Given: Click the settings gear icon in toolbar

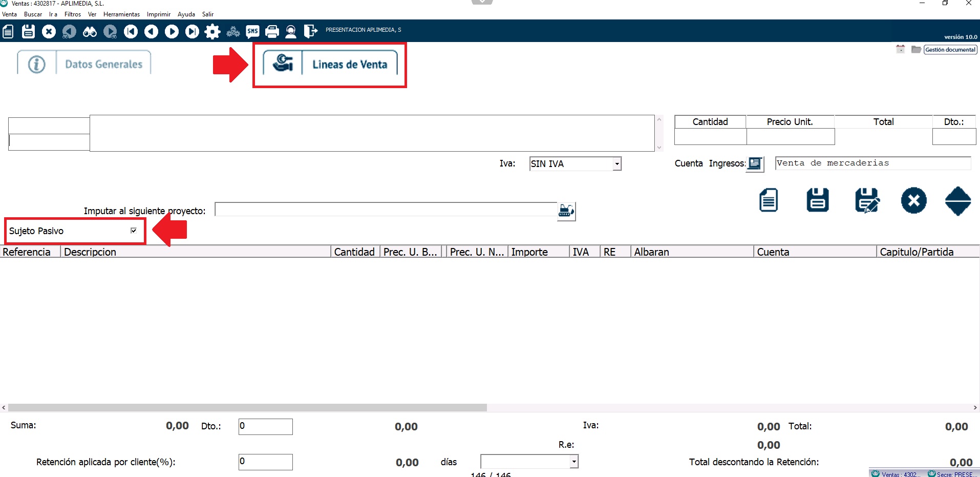Looking at the screenshot, I should point(212,32).
